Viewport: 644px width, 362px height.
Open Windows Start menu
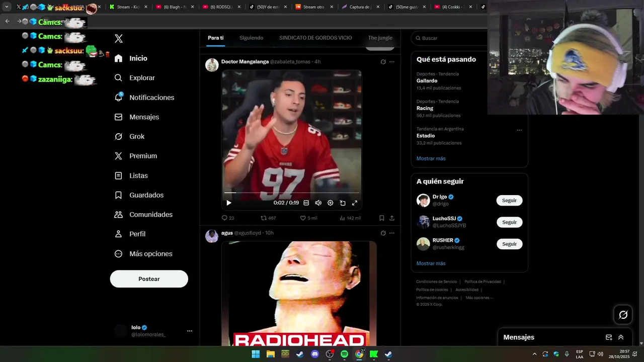pos(256,354)
